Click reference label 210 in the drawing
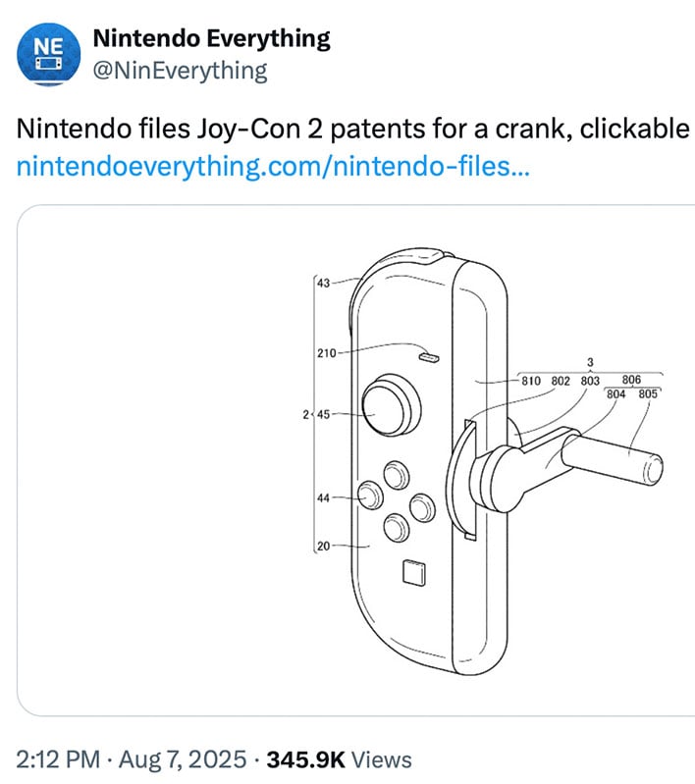The height and width of the screenshot is (784, 695). click(326, 350)
